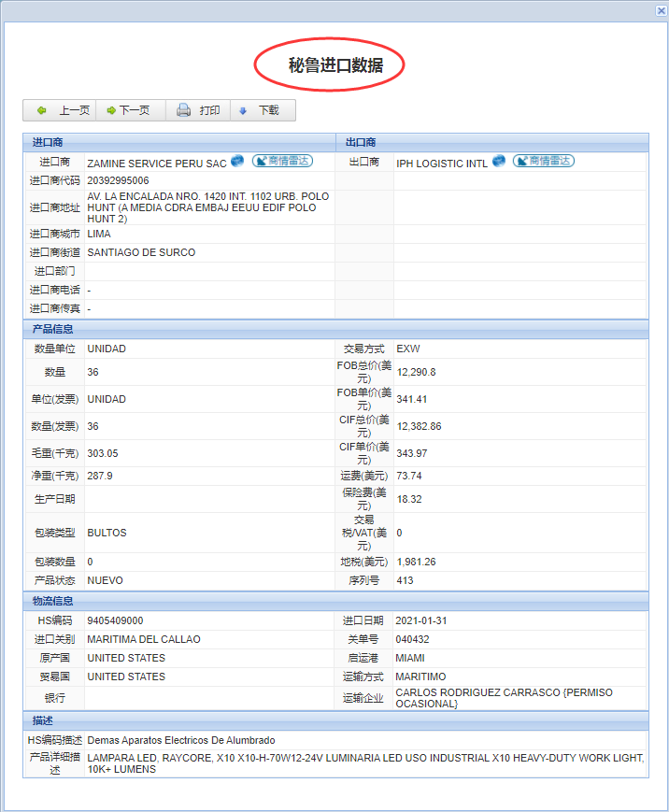
Task: Click exporter name IPH LOGISTIC INTL
Action: pyautogui.click(x=441, y=163)
